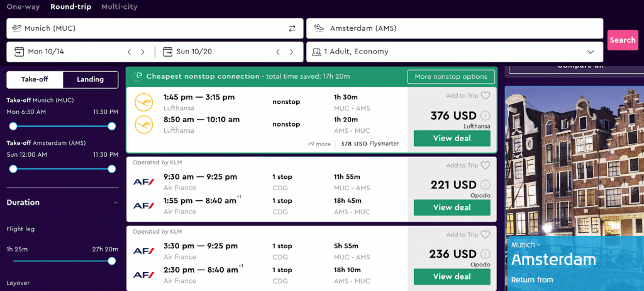
Task: Open the 378 USD Flysmarter offer
Action: 370,144
